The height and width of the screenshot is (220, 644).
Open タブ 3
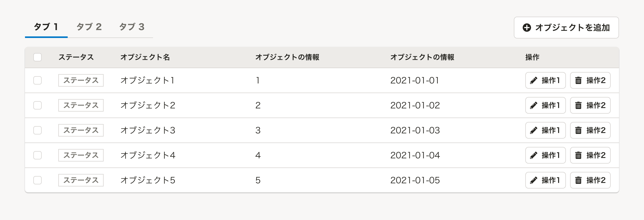(x=132, y=27)
